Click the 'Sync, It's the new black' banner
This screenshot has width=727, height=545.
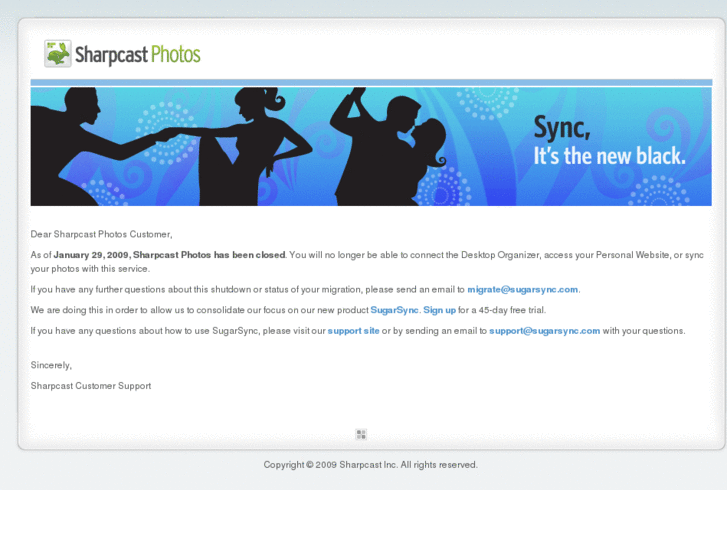pos(371,146)
